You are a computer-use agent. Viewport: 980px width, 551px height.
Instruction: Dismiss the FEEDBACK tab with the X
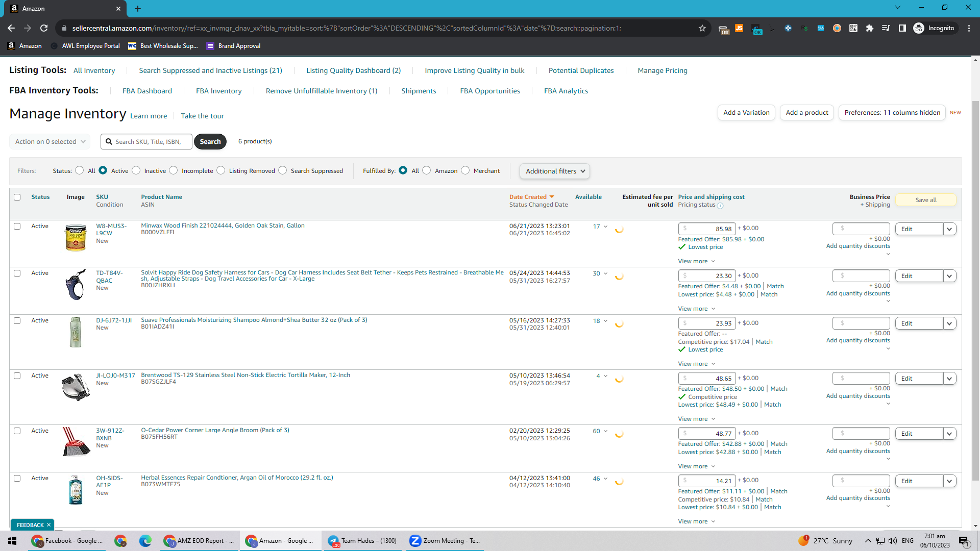click(x=48, y=525)
